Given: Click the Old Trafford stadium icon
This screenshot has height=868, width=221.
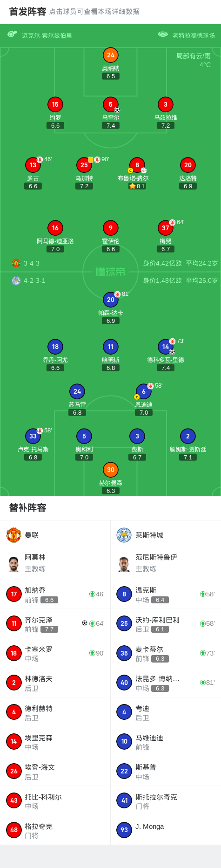Looking at the screenshot, I should [x=162, y=34].
